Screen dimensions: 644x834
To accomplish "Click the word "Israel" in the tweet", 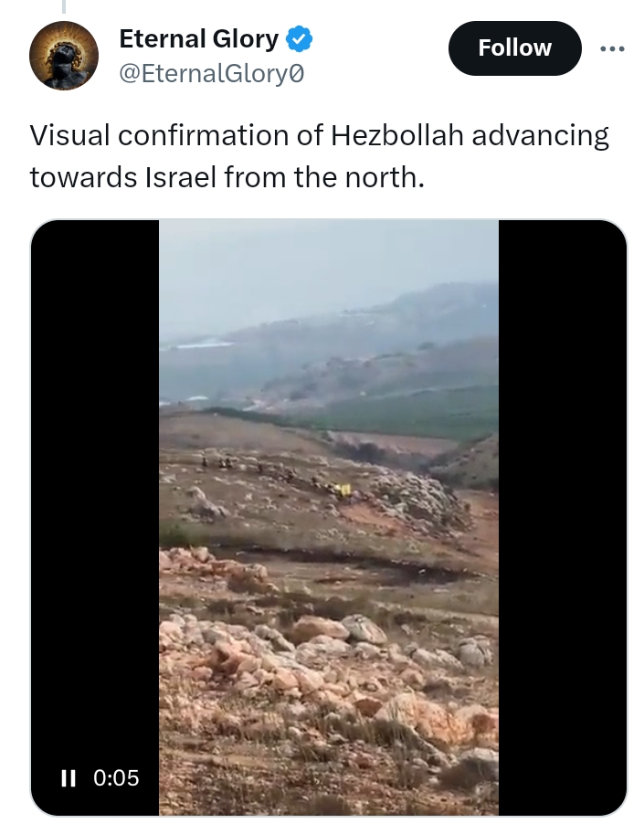I will click(180, 177).
